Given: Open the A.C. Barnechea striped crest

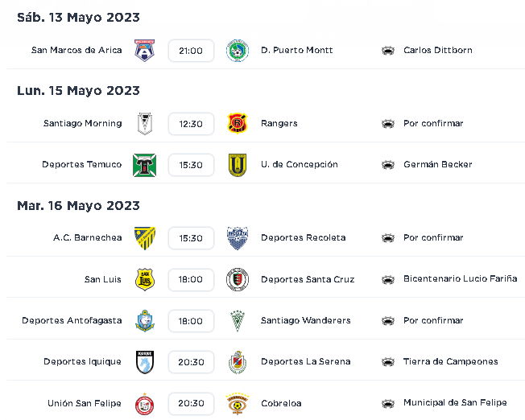Looking at the screenshot, I should [145, 238].
